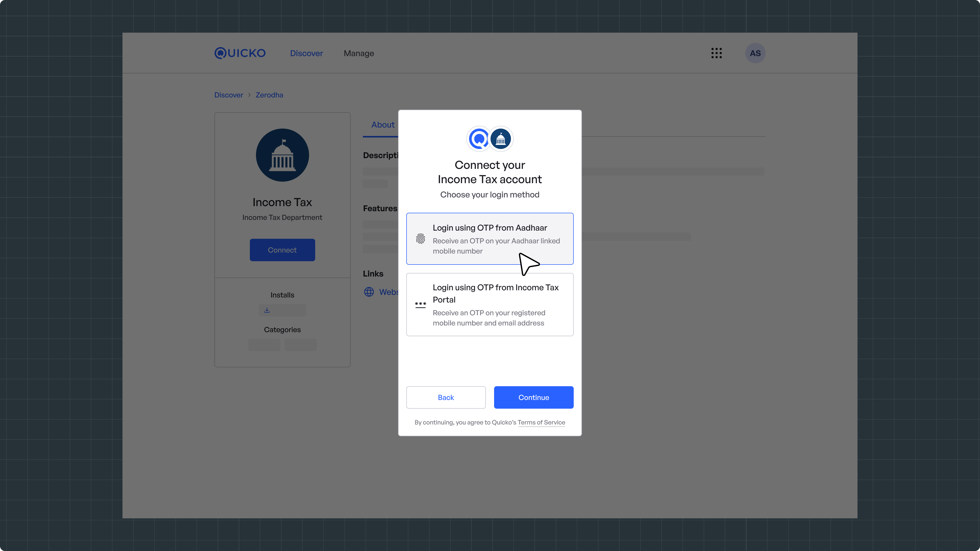Open the apps grid icon
This screenshot has width=980, height=551.
(x=716, y=53)
